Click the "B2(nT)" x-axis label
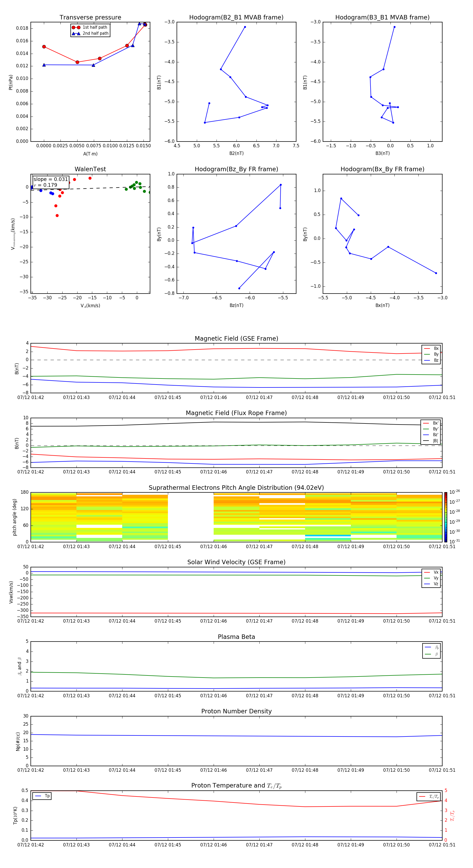This screenshot has height=868, width=473. tap(236, 153)
